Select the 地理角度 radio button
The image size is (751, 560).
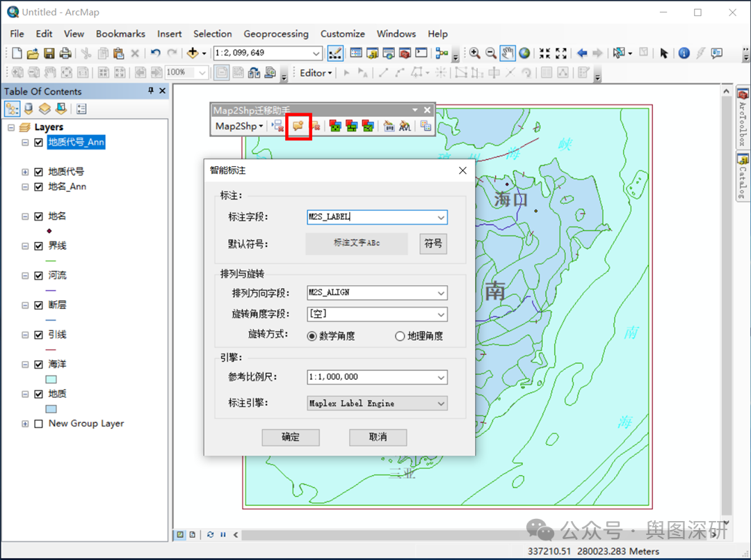[x=400, y=336]
